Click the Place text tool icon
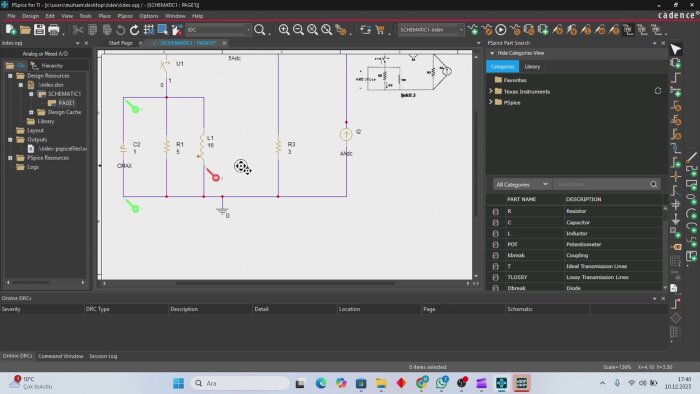The width and height of the screenshot is (700, 394). [x=691, y=256]
